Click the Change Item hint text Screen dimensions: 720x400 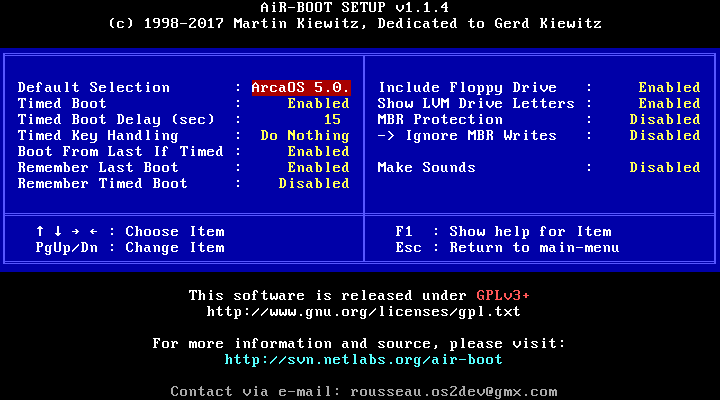pos(175,248)
